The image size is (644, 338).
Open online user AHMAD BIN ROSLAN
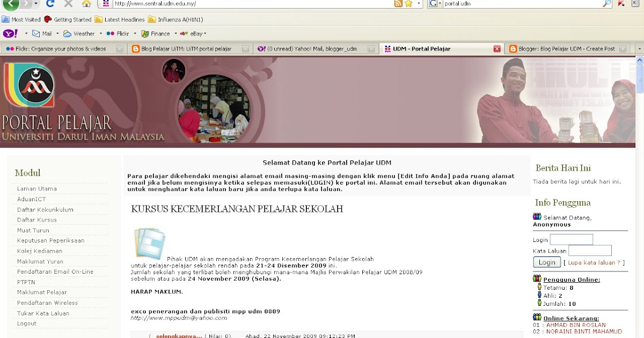point(575,325)
